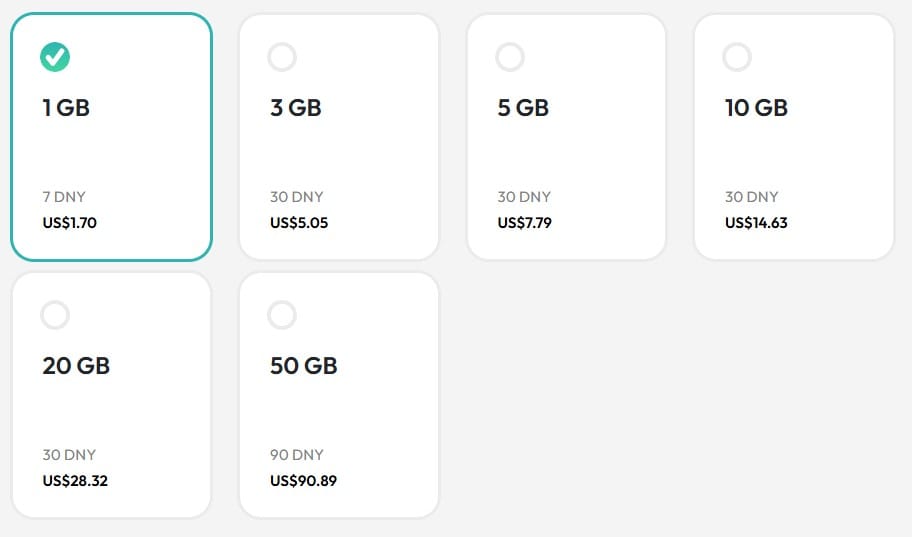The width and height of the screenshot is (912, 537).
Task: Click the 50 GB heading text
Action: (x=304, y=366)
